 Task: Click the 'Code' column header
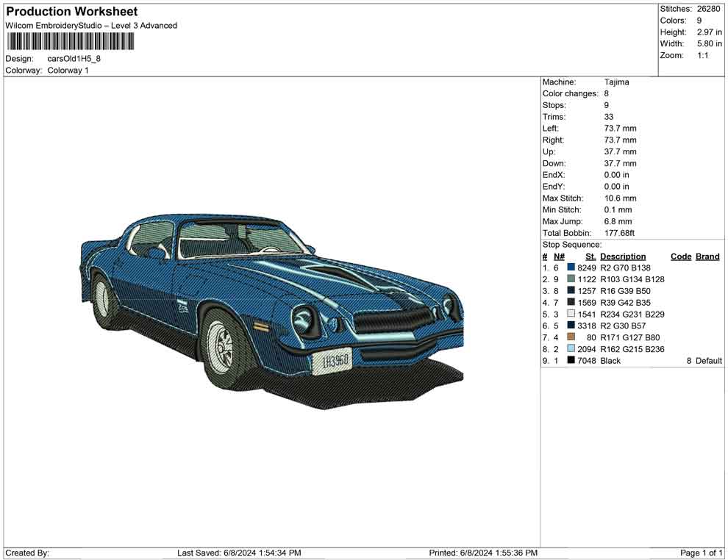tap(681, 256)
